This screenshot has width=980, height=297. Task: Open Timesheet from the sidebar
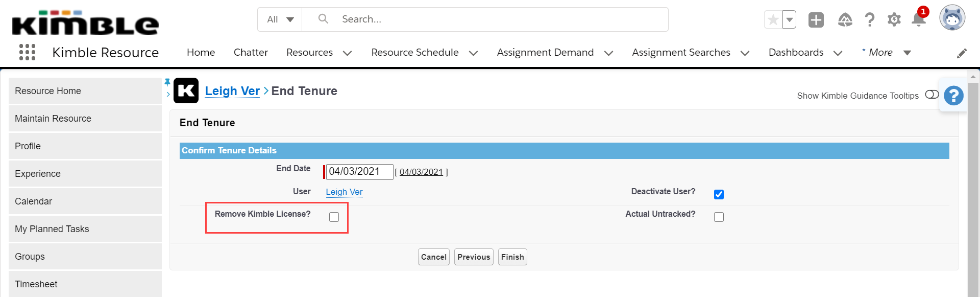pyautogui.click(x=85, y=284)
